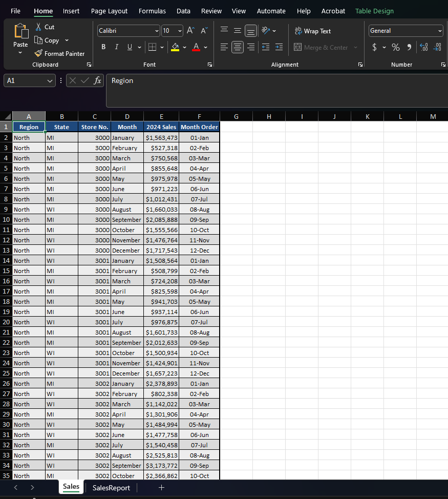Apply the Accounting Number Format
This screenshot has height=499, width=448.
tap(375, 47)
